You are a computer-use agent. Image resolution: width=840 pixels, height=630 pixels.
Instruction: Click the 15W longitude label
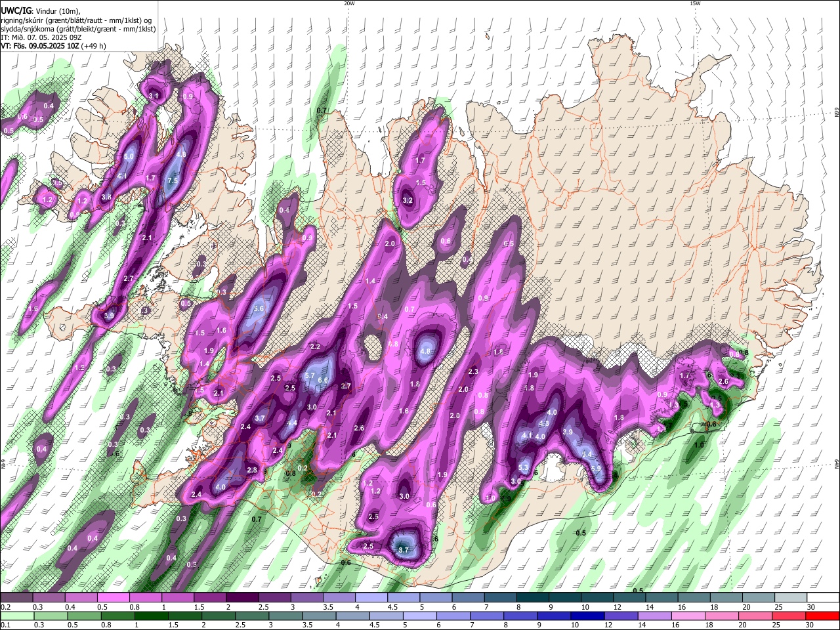click(x=695, y=3)
